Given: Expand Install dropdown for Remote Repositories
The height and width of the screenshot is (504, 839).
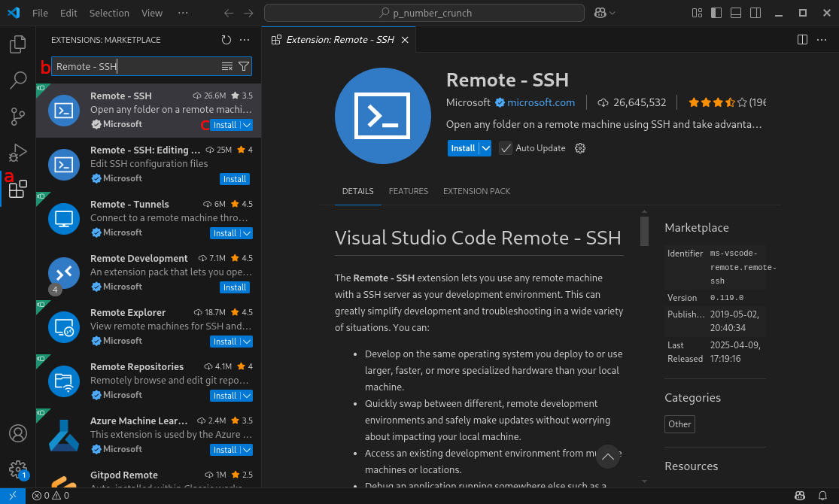Looking at the screenshot, I should click(247, 396).
